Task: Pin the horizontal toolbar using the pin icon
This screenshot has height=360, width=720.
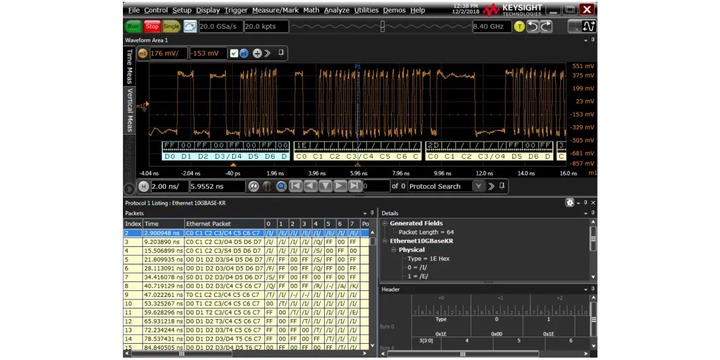Action: coord(501,186)
